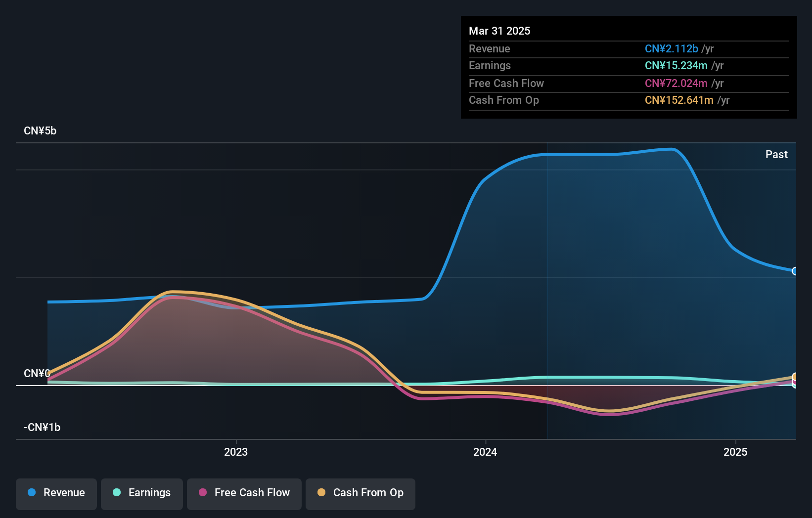Click the orange Cash From Op legend dot

click(x=321, y=492)
